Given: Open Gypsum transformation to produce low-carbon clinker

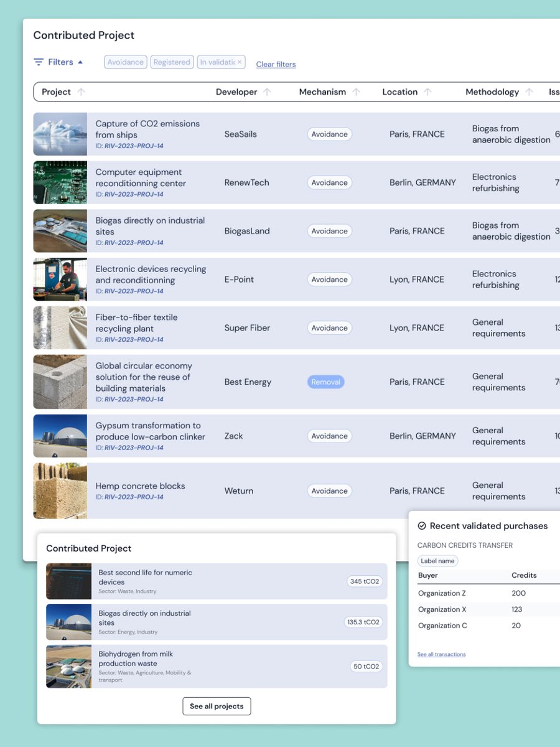Looking at the screenshot, I should point(150,431).
